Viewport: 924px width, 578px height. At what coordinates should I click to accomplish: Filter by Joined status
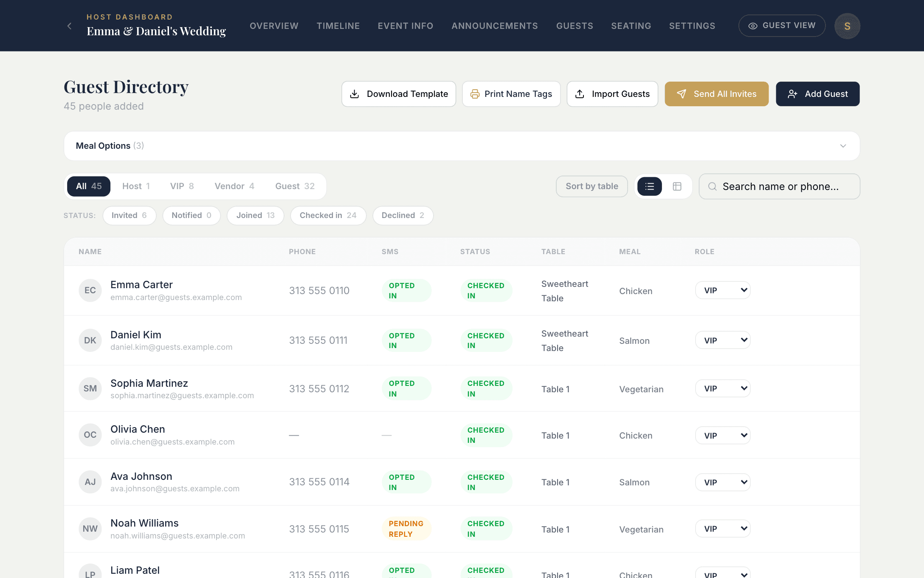pos(255,215)
